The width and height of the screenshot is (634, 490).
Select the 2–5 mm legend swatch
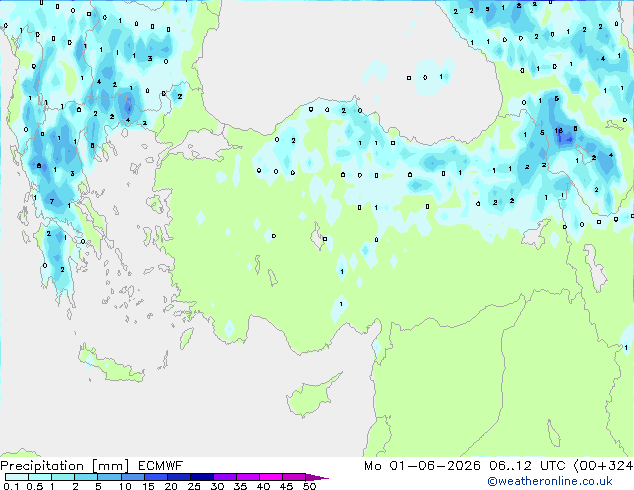click(86, 477)
